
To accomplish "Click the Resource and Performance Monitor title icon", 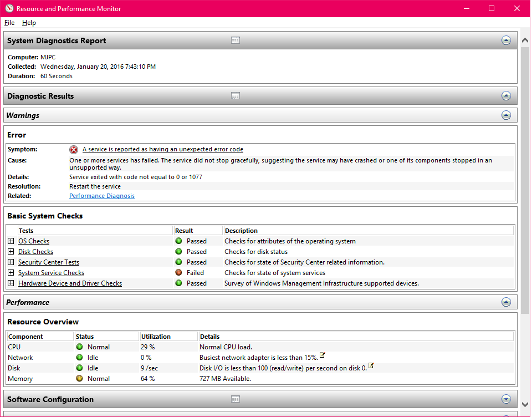I will point(9,8).
